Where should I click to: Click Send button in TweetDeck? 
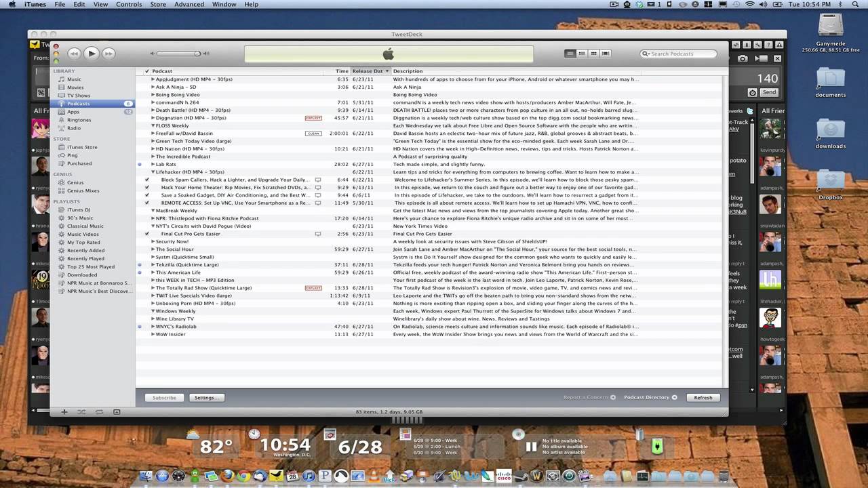tap(769, 92)
